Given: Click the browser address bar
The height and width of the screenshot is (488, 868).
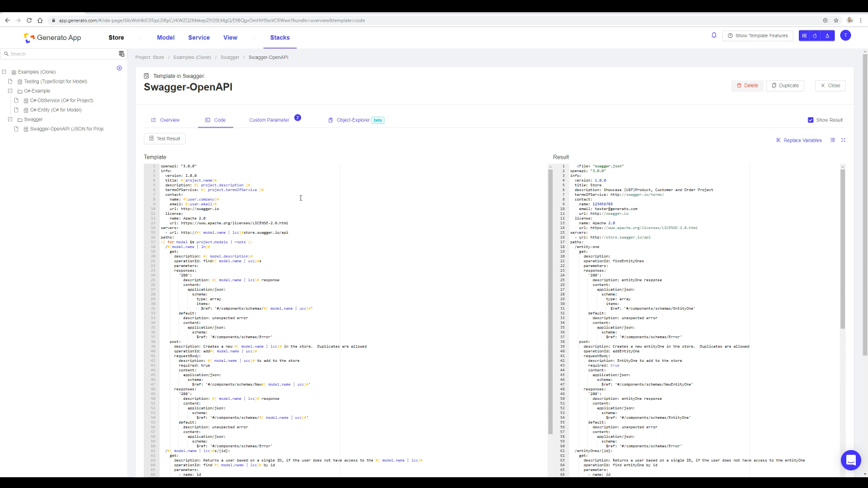Looking at the screenshot, I should pos(434,20).
